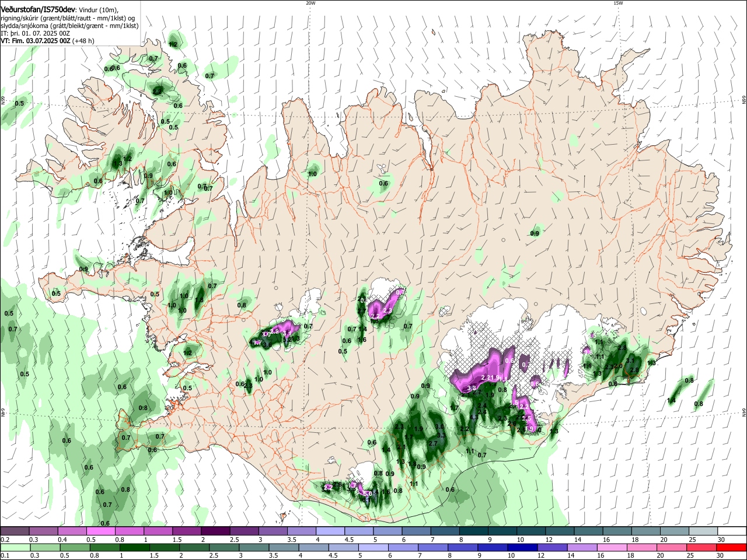
Task: Select the 6–7 periwinkle swatch in lower legend
Action: point(403,547)
